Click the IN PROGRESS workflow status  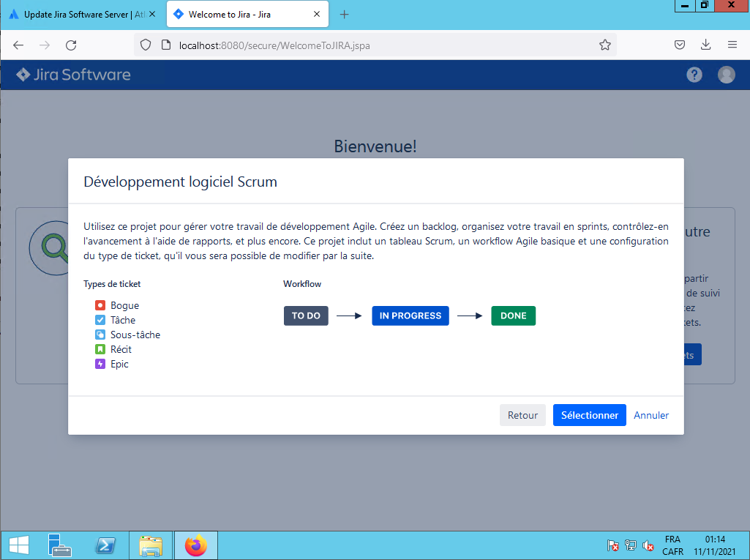[x=410, y=316]
